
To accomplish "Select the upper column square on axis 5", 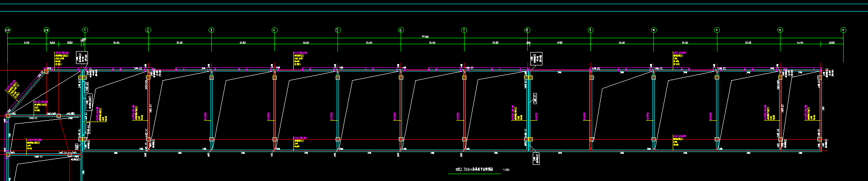I will (338, 78).
